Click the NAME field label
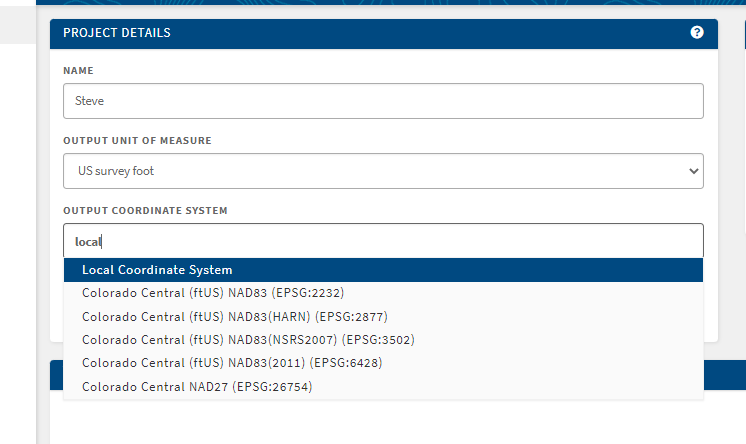The image size is (746, 444). [x=78, y=71]
